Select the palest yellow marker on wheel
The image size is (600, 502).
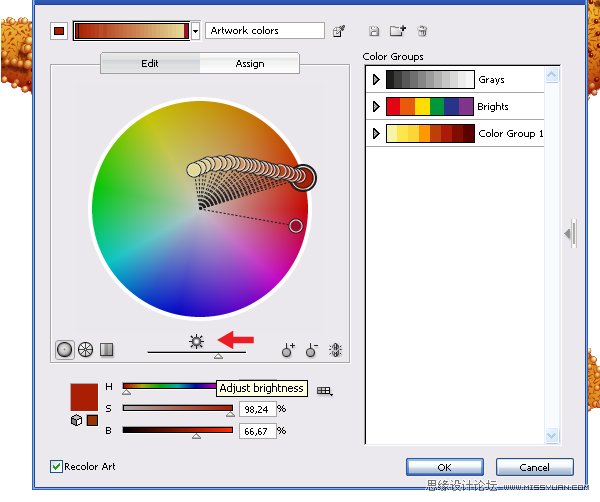click(194, 170)
